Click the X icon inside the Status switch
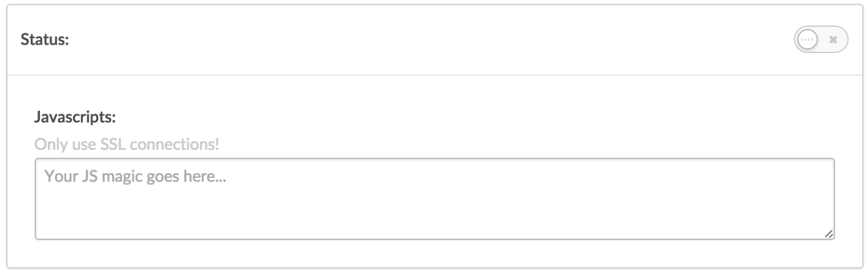This screenshot has width=868, height=270. [833, 40]
